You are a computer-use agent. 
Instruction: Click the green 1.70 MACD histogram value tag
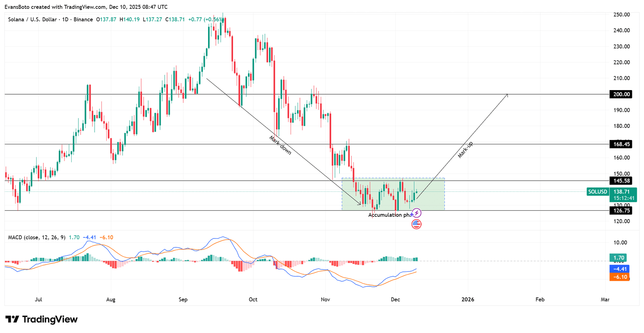618,258
